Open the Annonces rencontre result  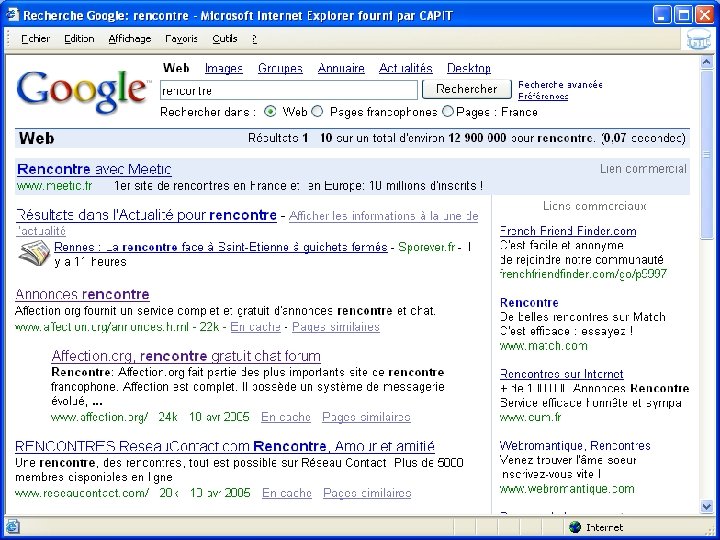82,294
